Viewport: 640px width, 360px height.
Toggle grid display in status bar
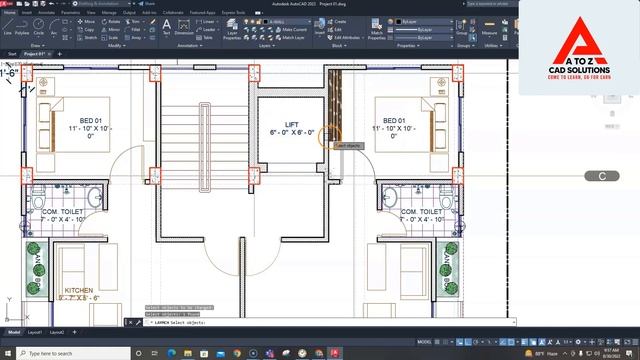pyautogui.click(x=437, y=342)
